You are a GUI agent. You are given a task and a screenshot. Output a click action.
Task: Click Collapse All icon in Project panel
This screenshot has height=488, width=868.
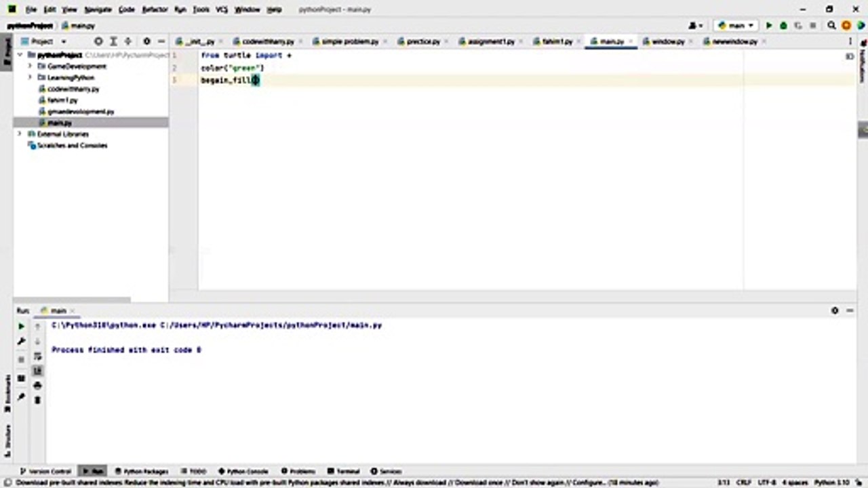click(127, 41)
